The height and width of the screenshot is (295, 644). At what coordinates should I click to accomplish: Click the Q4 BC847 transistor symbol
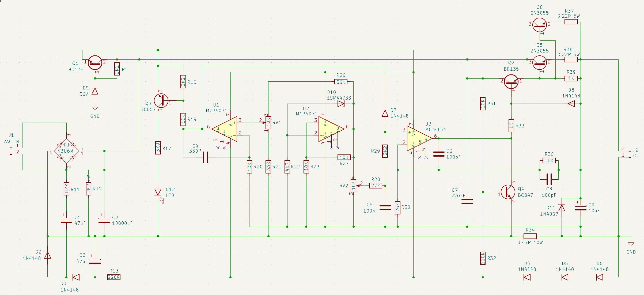[508, 192]
